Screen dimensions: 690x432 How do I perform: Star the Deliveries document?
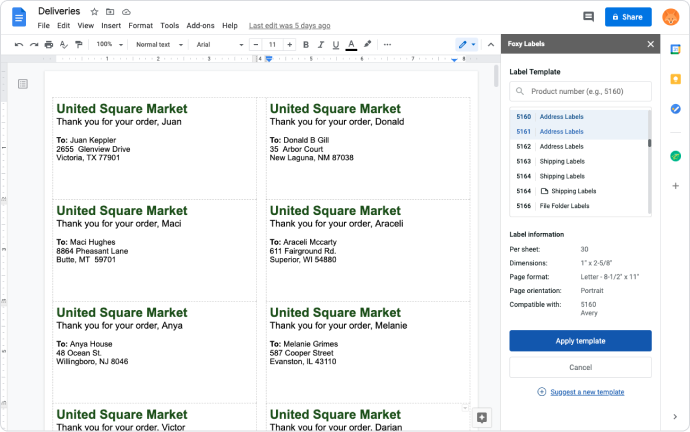(94, 12)
